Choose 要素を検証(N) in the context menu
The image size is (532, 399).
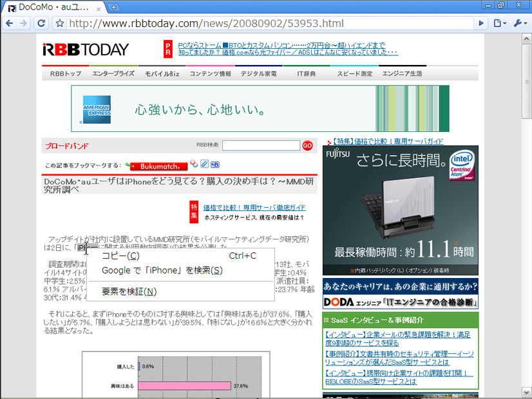pyautogui.click(x=180, y=292)
